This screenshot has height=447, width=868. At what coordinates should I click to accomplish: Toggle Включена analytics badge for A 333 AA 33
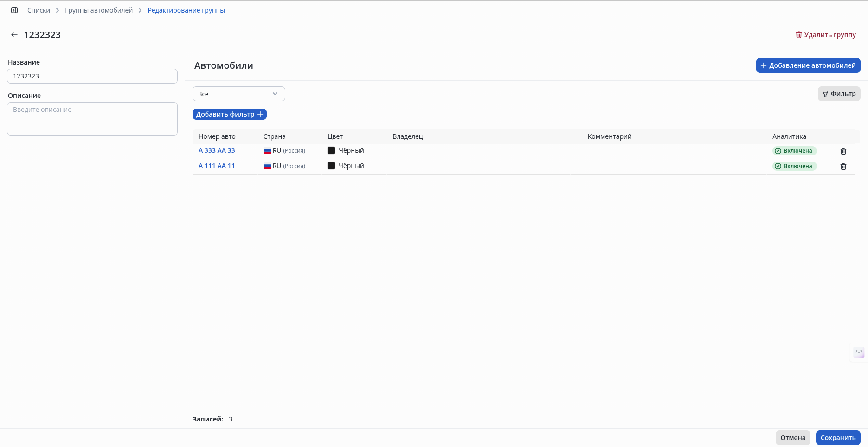(x=794, y=151)
